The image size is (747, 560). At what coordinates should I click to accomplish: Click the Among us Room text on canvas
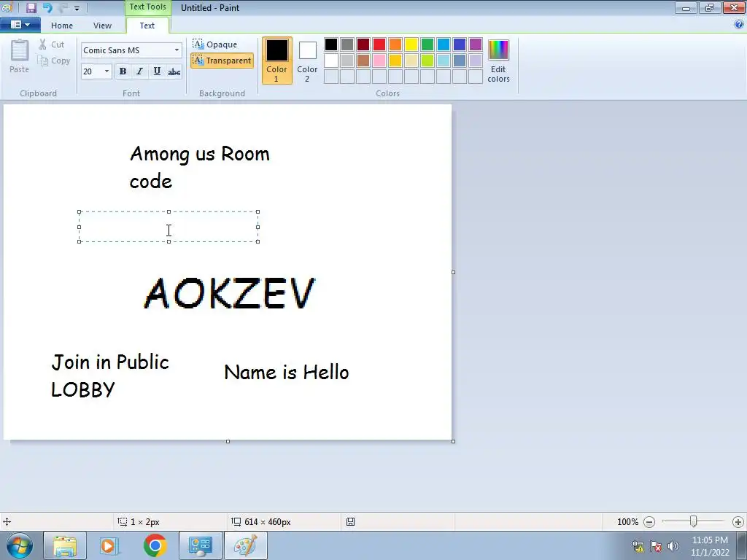click(x=200, y=154)
